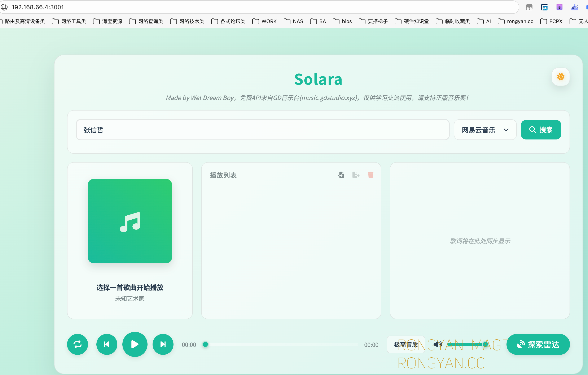This screenshot has height=375, width=588.
Task: Toggle the sun theme switch button
Action: pyautogui.click(x=560, y=77)
